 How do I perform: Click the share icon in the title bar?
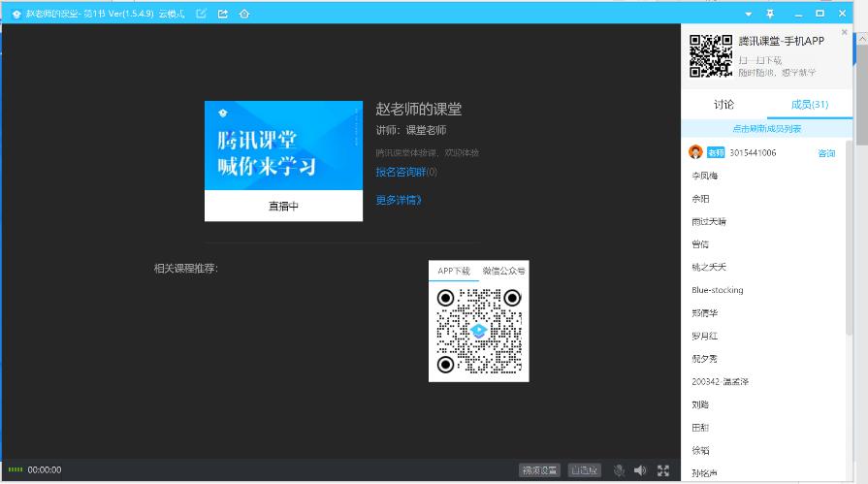click(x=222, y=14)
